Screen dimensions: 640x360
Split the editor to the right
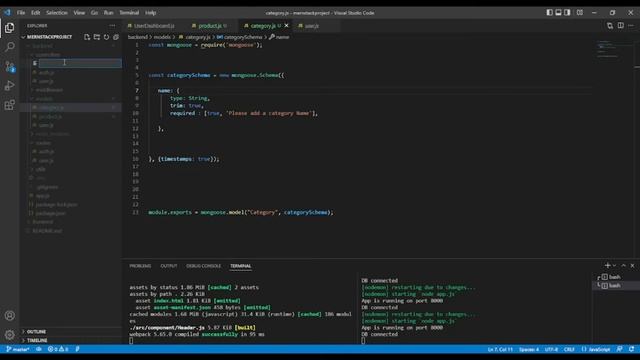pyautogui.click(x=620, y=26)
